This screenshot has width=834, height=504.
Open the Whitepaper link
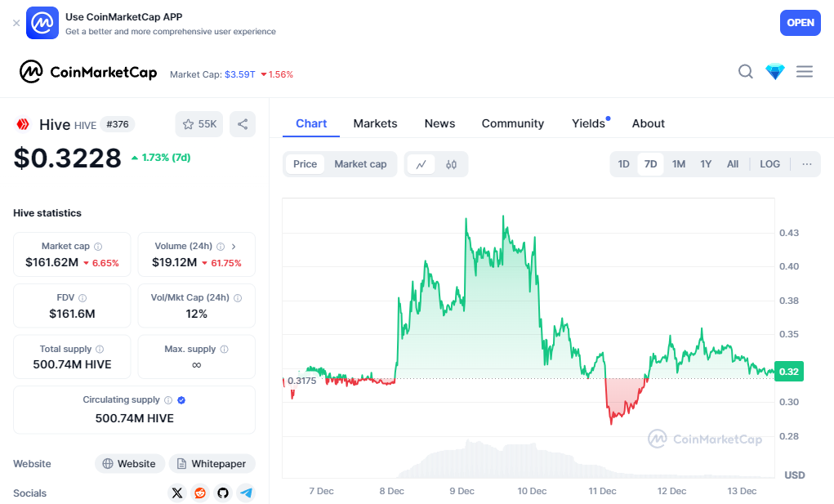tap(212, 464)
